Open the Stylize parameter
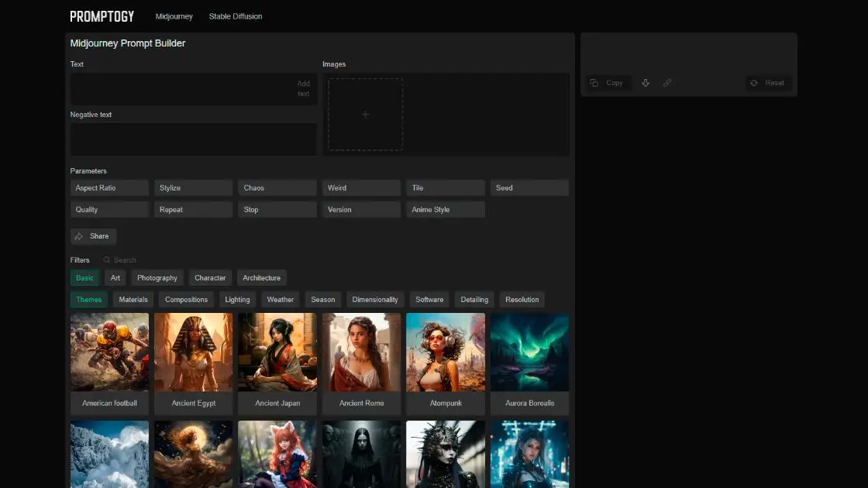 coord(193,188)
